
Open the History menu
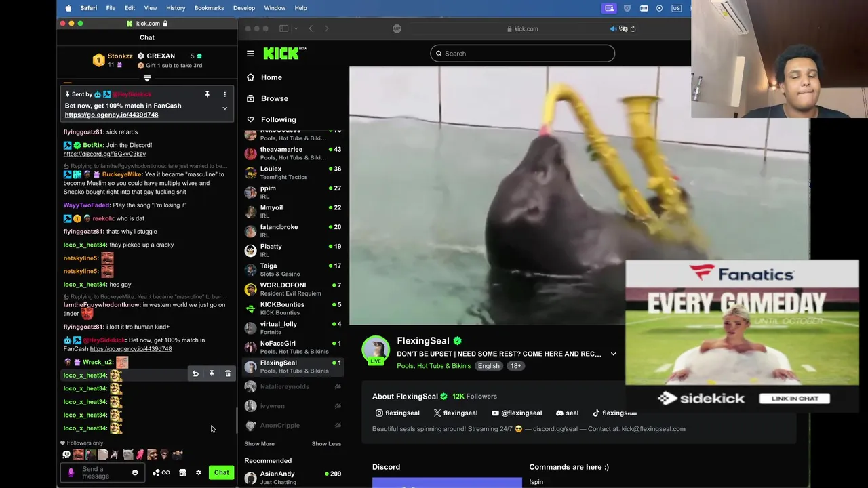[176, 8]
